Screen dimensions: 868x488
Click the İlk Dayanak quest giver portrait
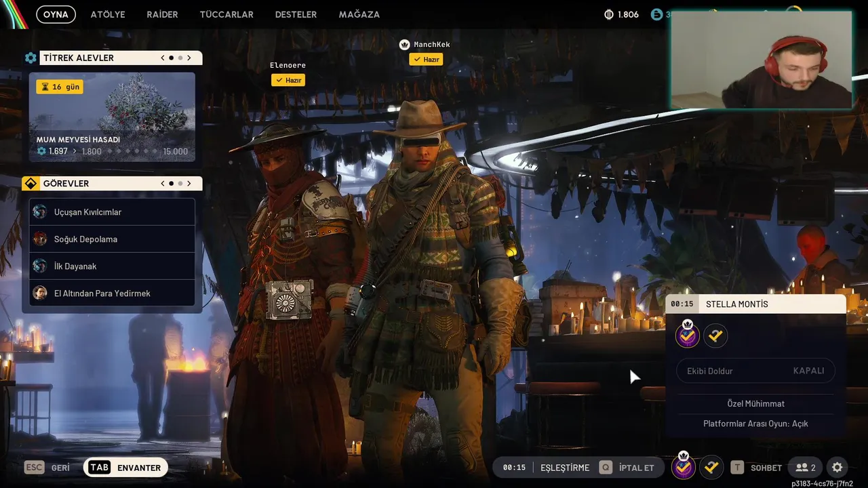pyautogui.click(x=40, y=266)
